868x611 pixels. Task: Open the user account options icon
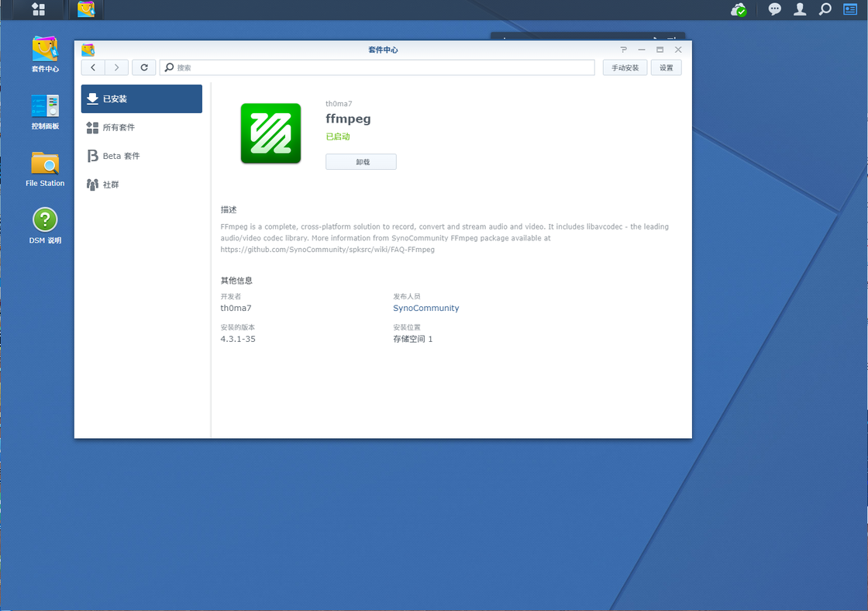coord(799,9)
